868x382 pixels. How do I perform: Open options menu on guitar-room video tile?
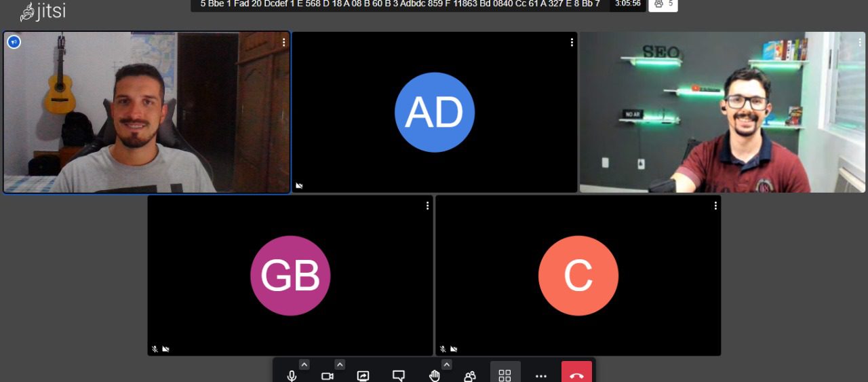(x=283, y=42)
